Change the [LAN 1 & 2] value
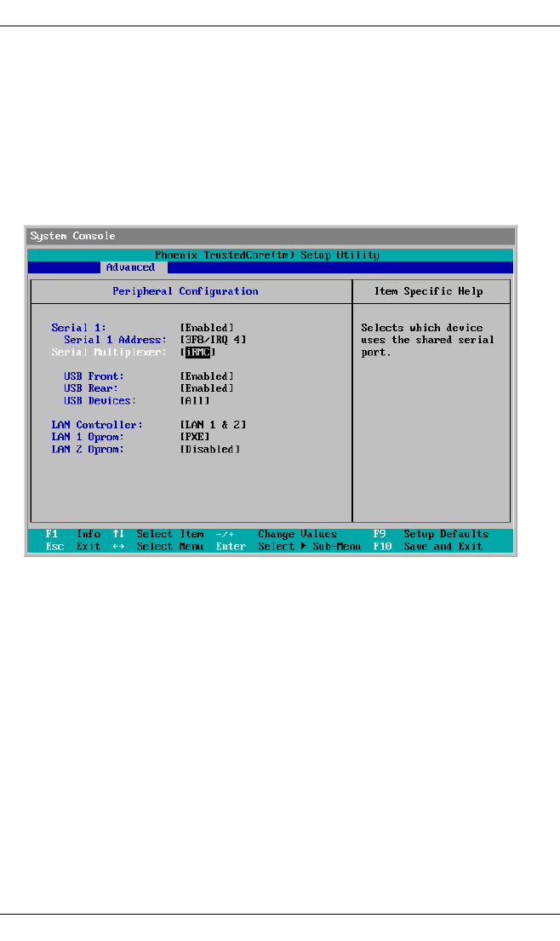This screenshot has width=560, height=941. [213, 425]
